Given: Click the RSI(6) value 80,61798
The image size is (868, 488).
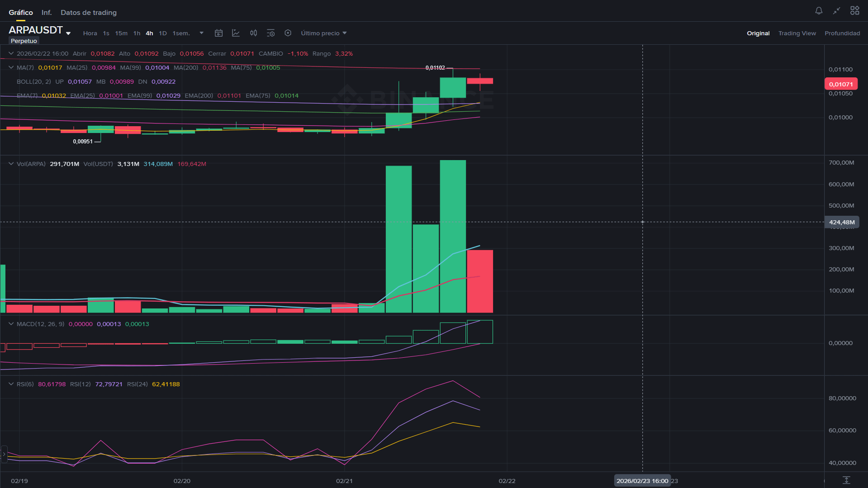Looking at the screenshot, I should pyautogui.click(x=52, y=384).
